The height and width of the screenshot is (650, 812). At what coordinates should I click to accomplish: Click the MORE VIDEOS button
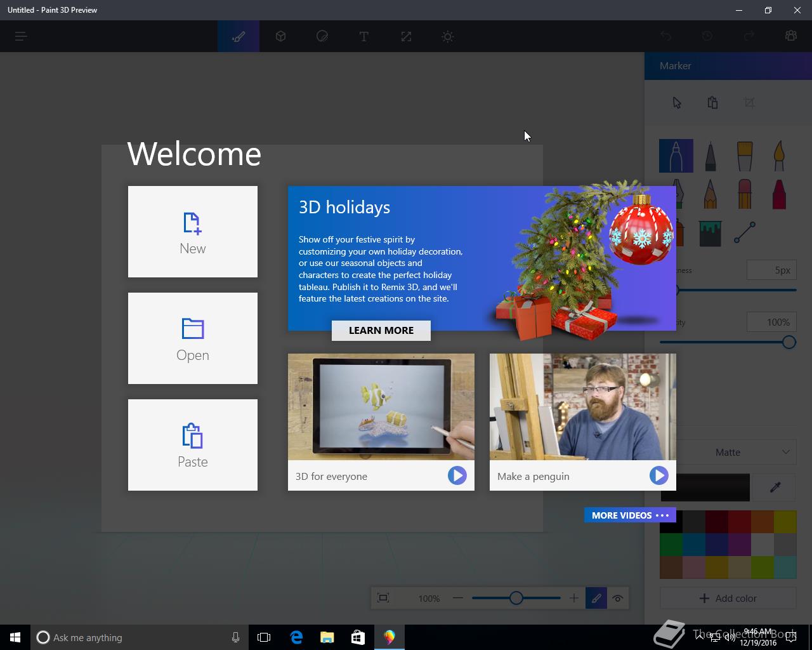click(x=630, y=515)
